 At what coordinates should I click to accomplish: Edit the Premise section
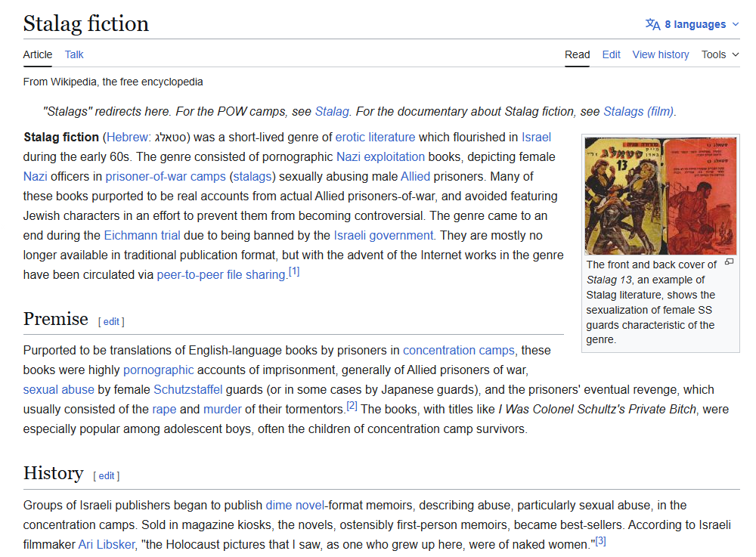point(111,322)
